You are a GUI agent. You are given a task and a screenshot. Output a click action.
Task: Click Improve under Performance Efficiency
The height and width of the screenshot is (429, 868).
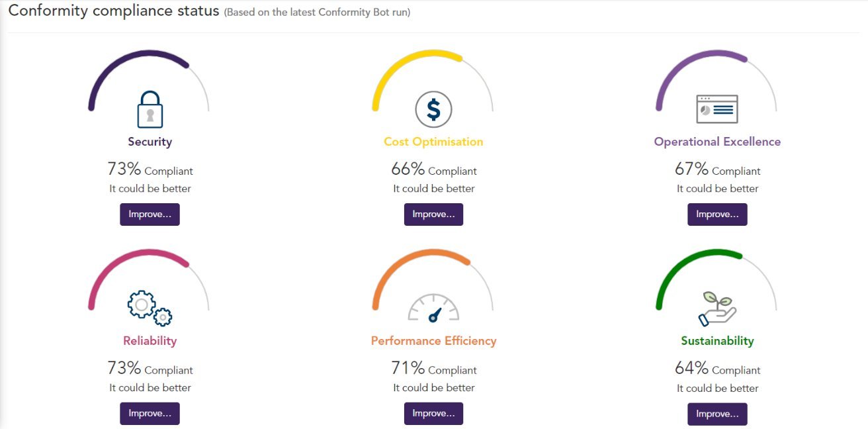433,413
